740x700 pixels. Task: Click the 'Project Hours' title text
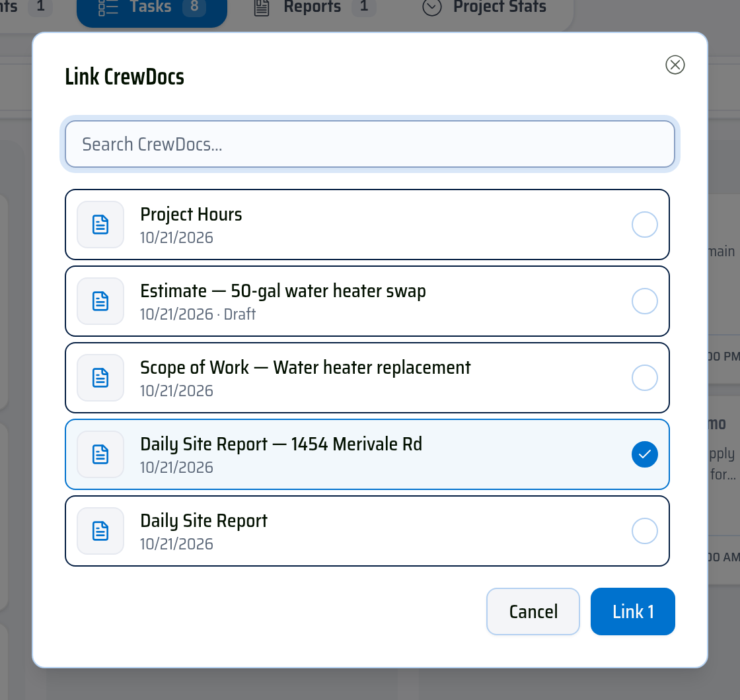click(191, 215)
